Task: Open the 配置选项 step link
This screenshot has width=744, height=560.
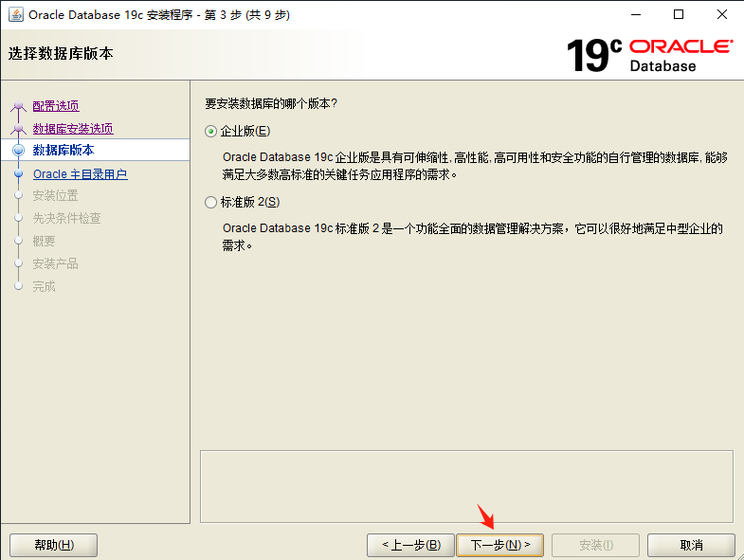Action: 56,106
